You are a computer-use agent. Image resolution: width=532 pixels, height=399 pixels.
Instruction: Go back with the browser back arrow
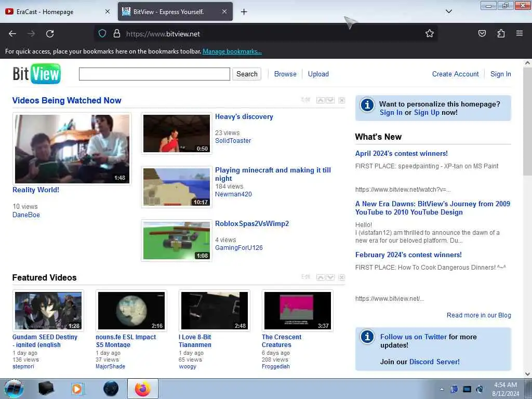click(x=12, y=34)
